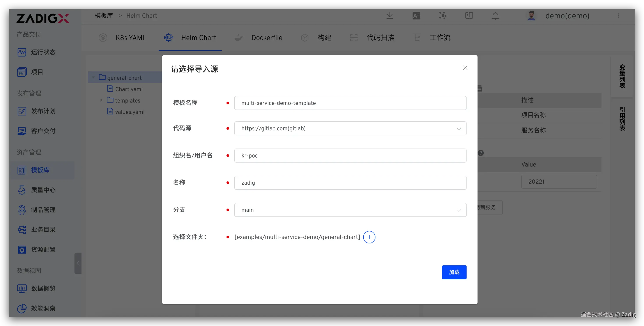
Task: Click the 模板名称 input field
Action: 350,103
